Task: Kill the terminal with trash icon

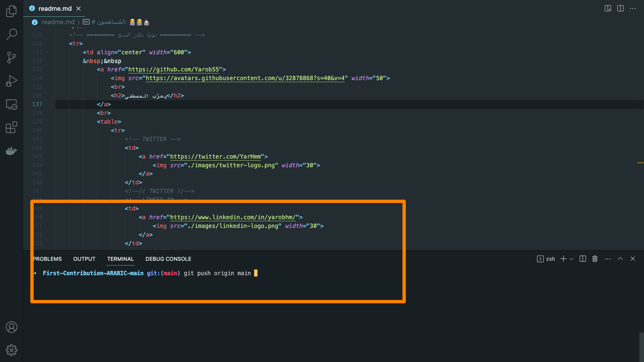Action: (595, 259)
